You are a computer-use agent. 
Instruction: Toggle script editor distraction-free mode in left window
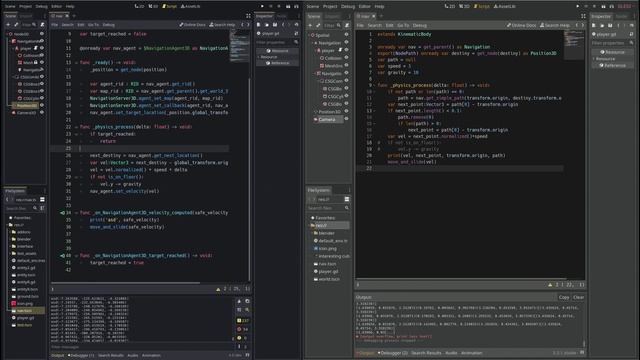point(248,16)
